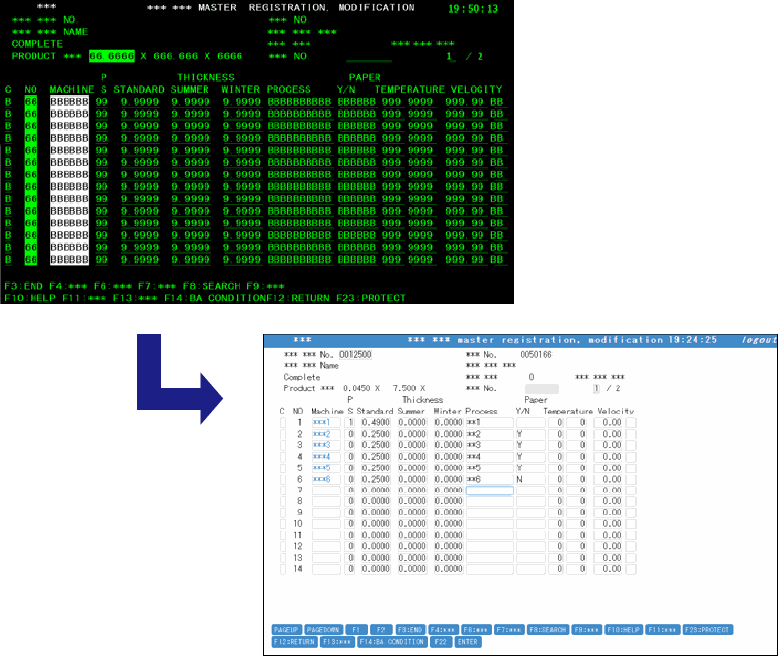Click Summer thickness field in row 3
This screenshot has width=778, height=656.
point(412,445)
